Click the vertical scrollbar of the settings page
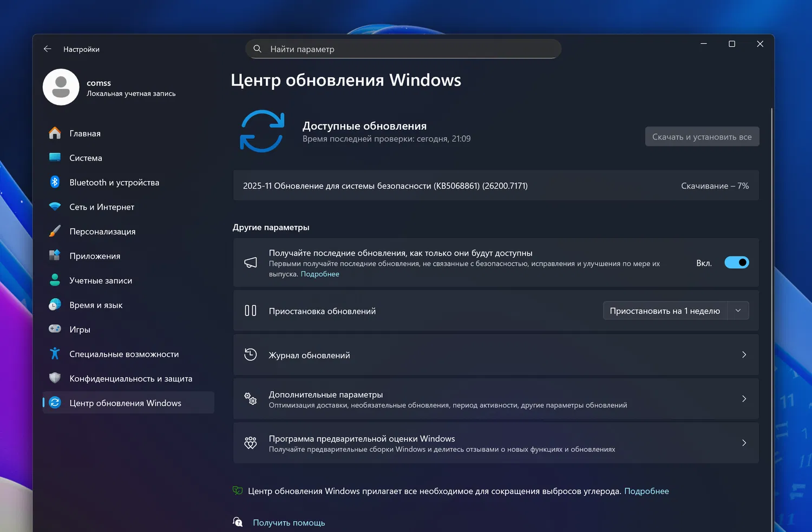 click(x=772, y=319)
